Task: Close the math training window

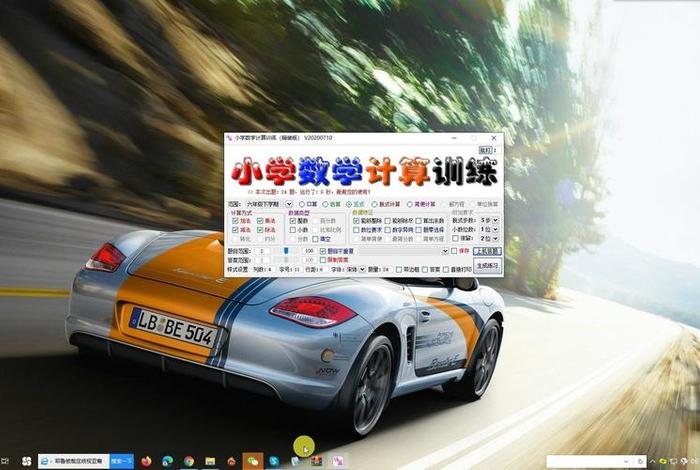Action: click(x=494, y=138)
